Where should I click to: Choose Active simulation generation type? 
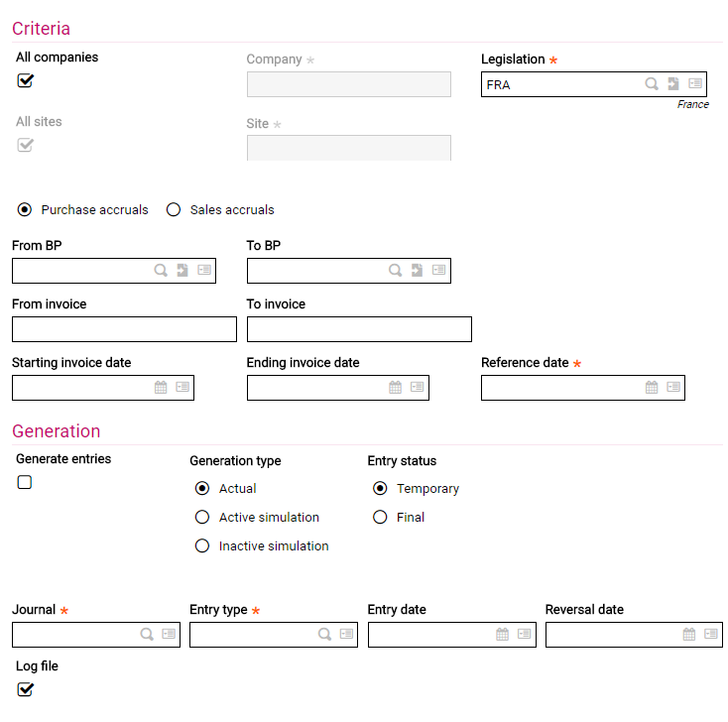click(202, 517)
